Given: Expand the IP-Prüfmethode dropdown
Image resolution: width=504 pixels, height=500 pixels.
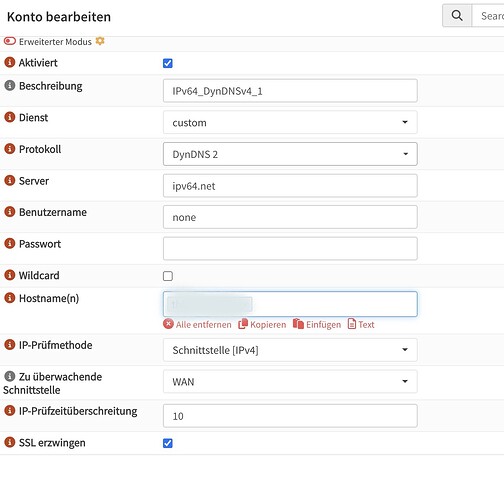Looking at the screenshot, I should click(290, 350).
